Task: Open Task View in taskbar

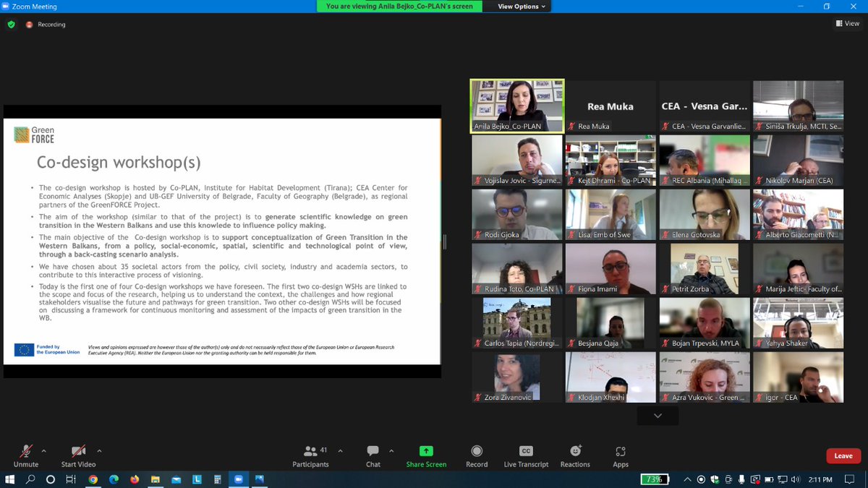Action: pos(71,479)
